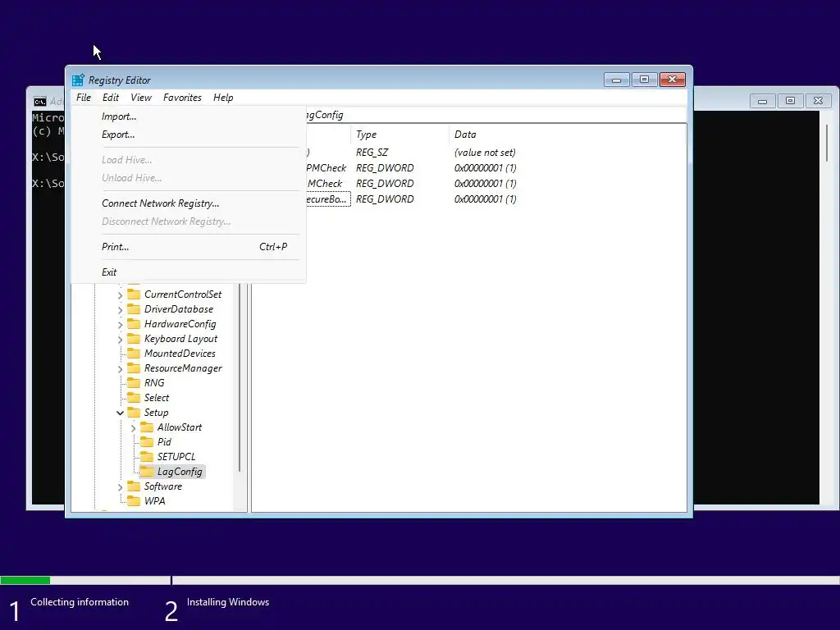Click the Data column header
Screen dimensions: 840x630
point(567,135)
